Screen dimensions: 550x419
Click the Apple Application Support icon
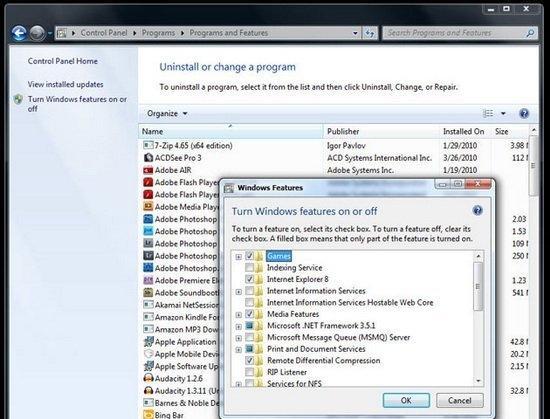pos(148,342)
